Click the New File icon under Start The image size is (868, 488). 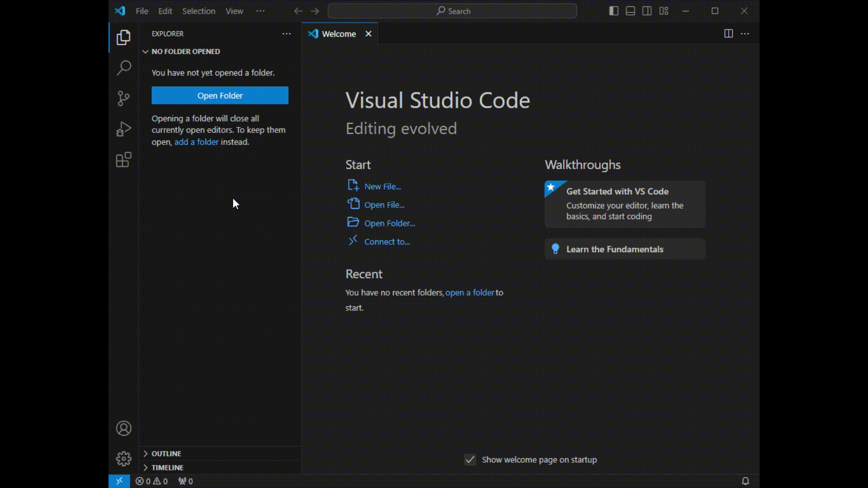tap(353, 185)
